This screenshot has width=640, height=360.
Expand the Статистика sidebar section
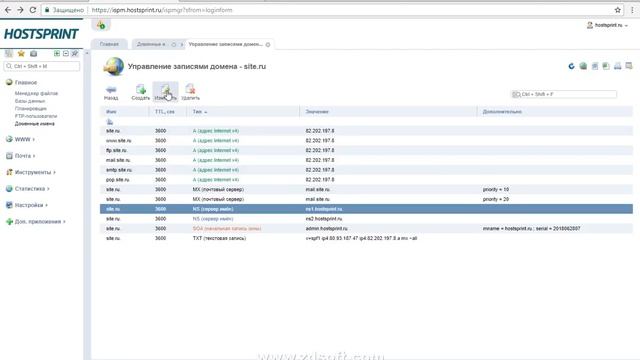28,189
